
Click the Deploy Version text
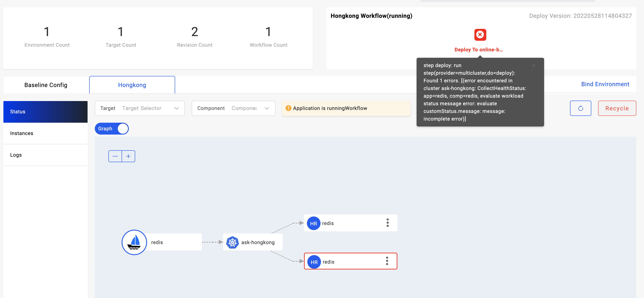tap(580, 16)
